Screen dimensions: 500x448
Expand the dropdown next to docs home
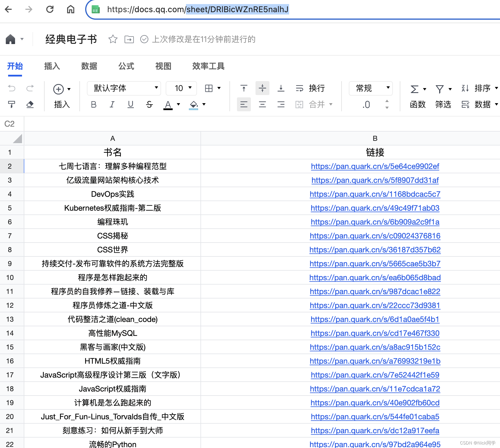(22, 39)
